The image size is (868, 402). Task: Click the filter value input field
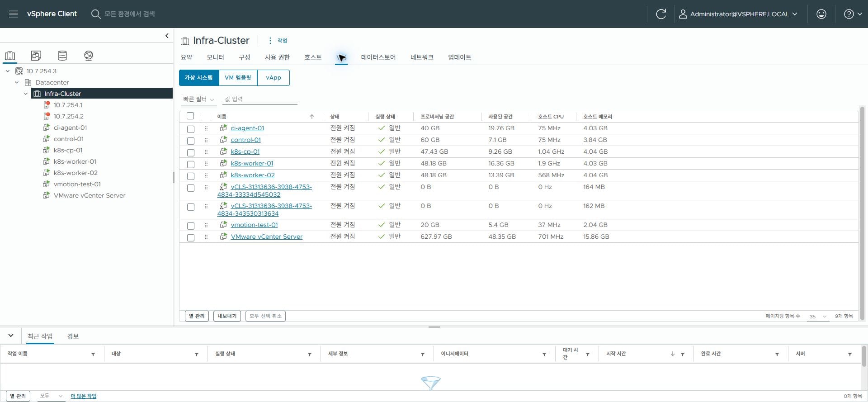tap(260, 99)
